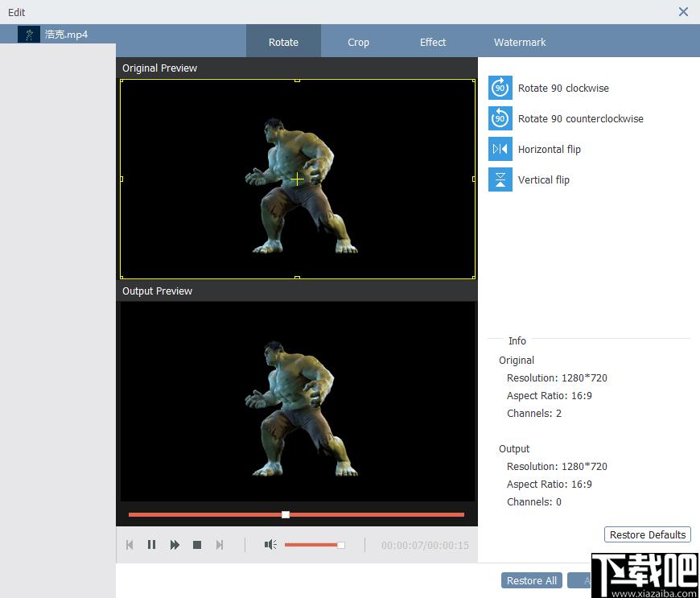Click the Rotate 90 clockwise icon
This screenshot has width=700, height=598.
500,88
